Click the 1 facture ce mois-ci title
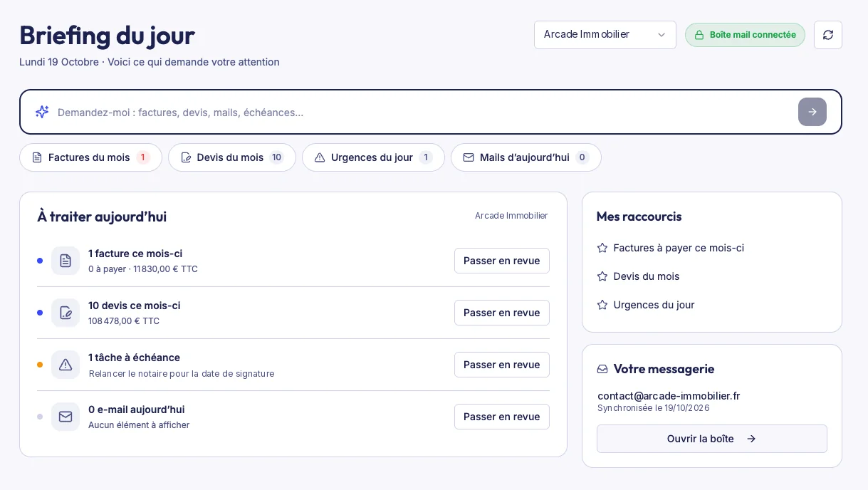 (135, 254)
